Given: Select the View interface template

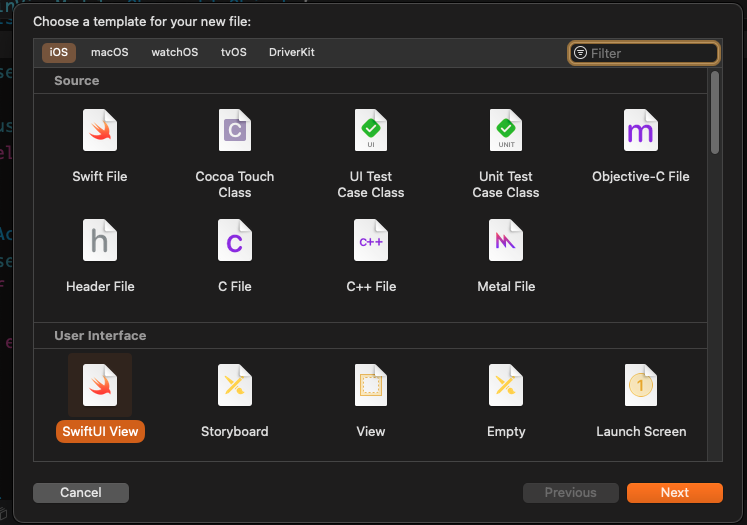Looking at the screenshot, I should (x=370, y=385).
